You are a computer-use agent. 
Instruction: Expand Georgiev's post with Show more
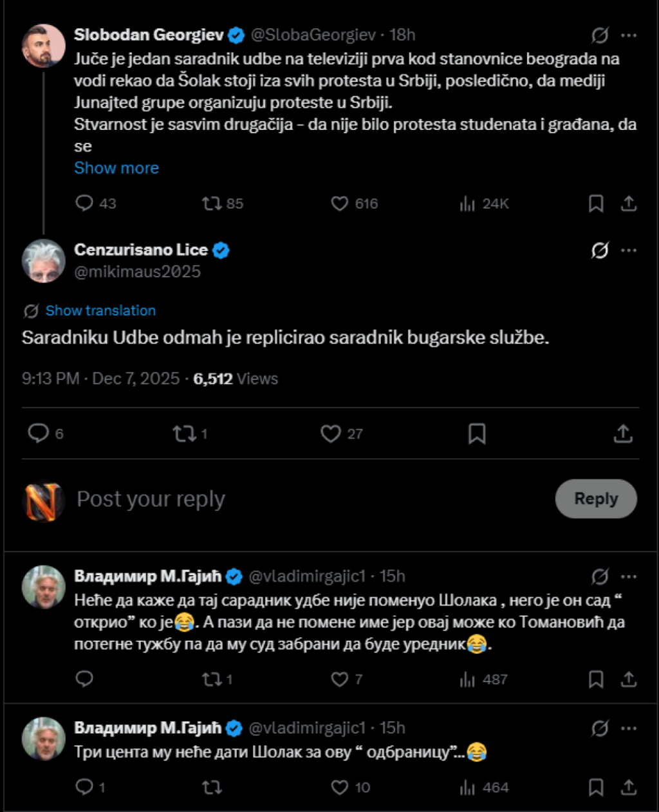(x=116, y=168)
